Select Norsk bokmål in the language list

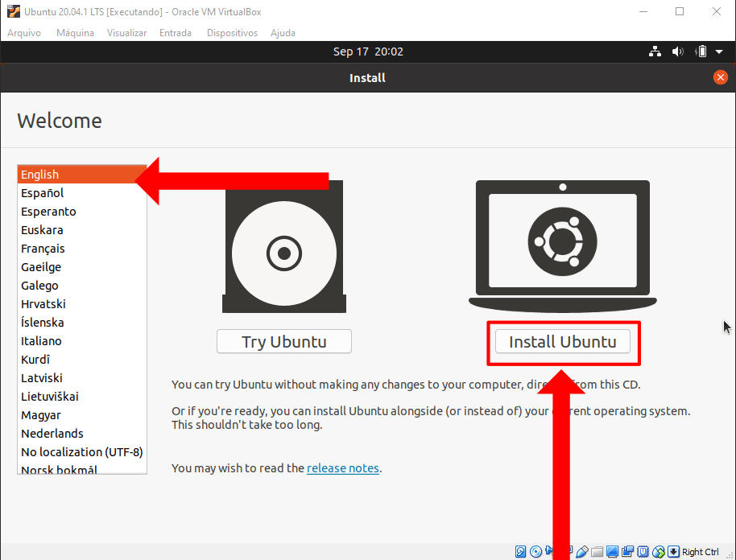[x=82, y=468]
